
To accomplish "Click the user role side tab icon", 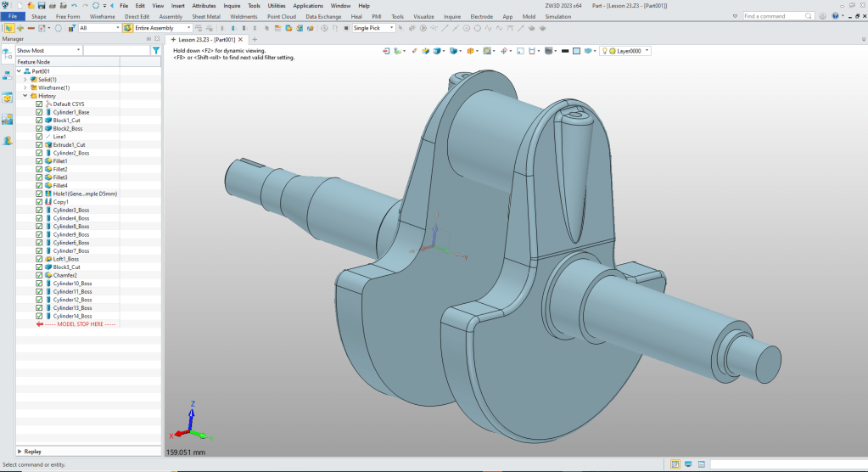I will (7, 141).
